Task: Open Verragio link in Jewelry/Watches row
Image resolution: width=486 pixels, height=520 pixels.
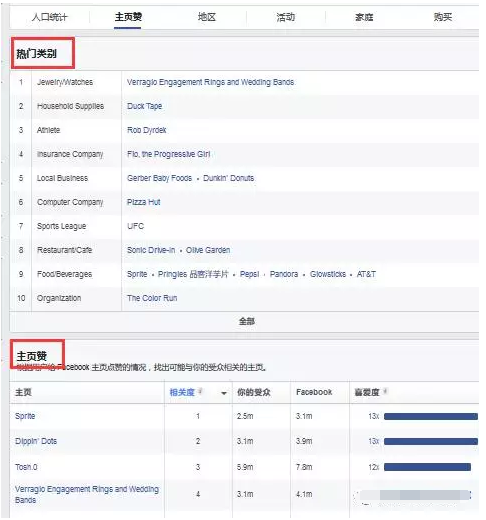Action: [210, 82]
